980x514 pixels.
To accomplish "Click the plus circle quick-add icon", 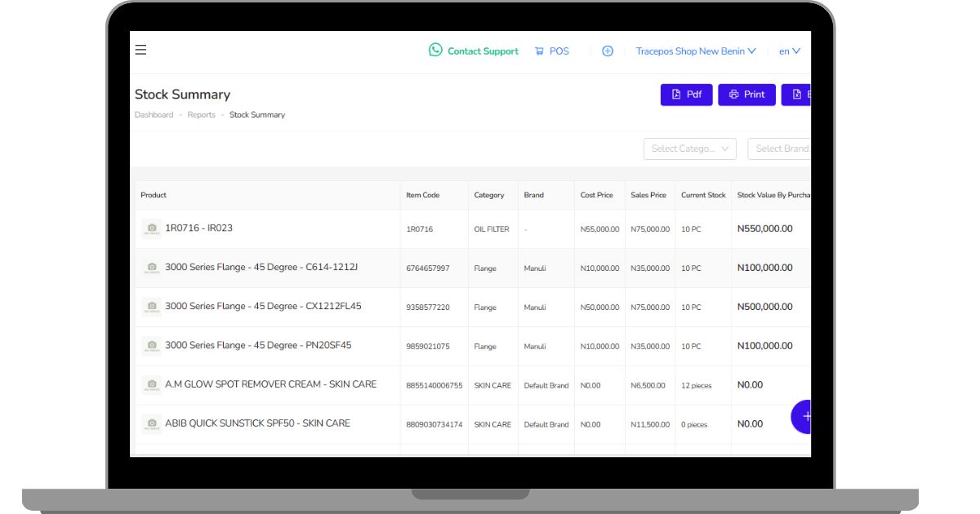I will [608, 51].
